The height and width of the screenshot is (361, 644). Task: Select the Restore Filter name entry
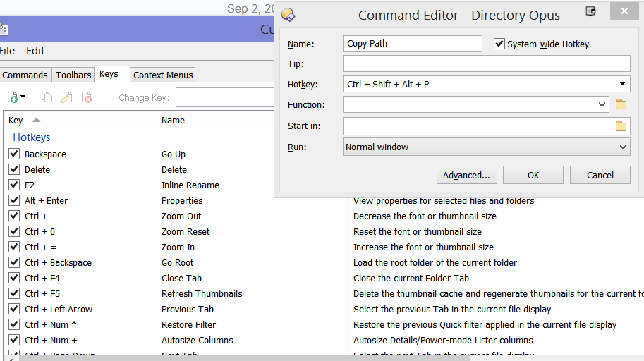point(188,324)
